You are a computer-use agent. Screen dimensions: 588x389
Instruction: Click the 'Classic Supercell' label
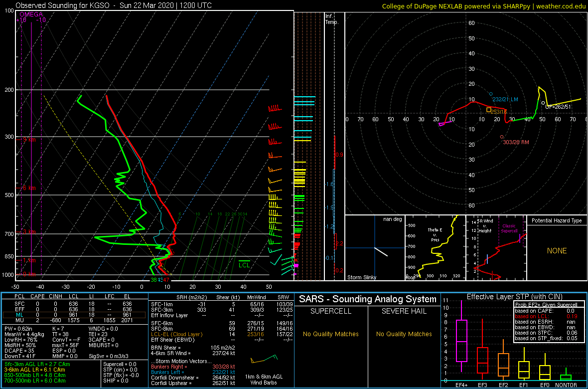(x=509, y=229)
